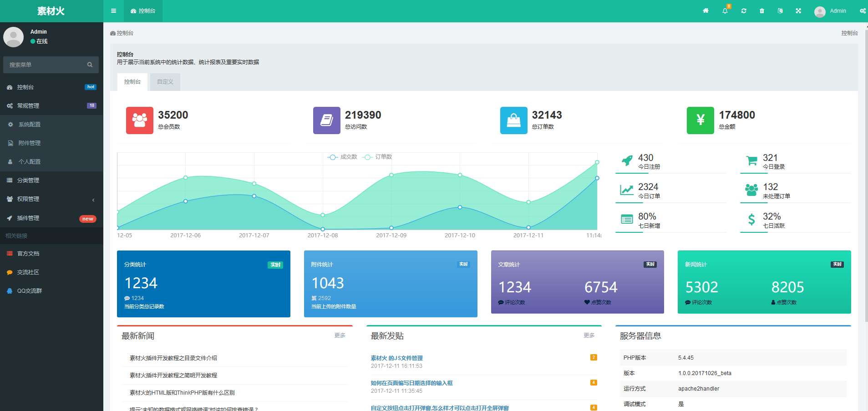Image resolution: width=868 pixels, height=411 pixels.
Task: Click the breadcrumb 控制台 at right
Action: [849, 33]
